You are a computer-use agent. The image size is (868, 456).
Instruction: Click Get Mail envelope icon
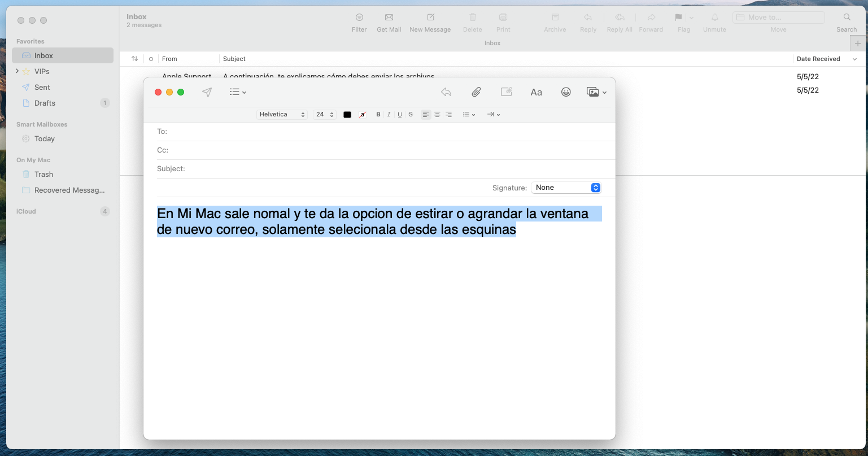click(389, 18)
